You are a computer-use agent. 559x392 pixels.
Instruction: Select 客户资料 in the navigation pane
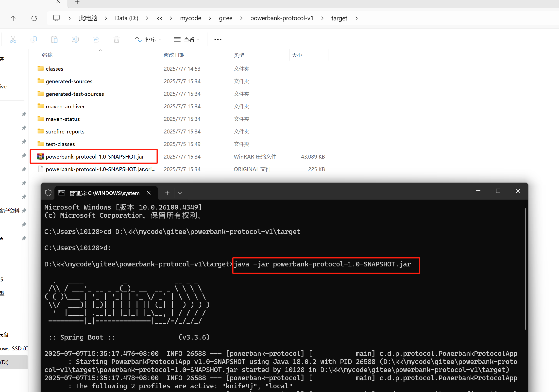pyautogui.click(x=10, y=211)
